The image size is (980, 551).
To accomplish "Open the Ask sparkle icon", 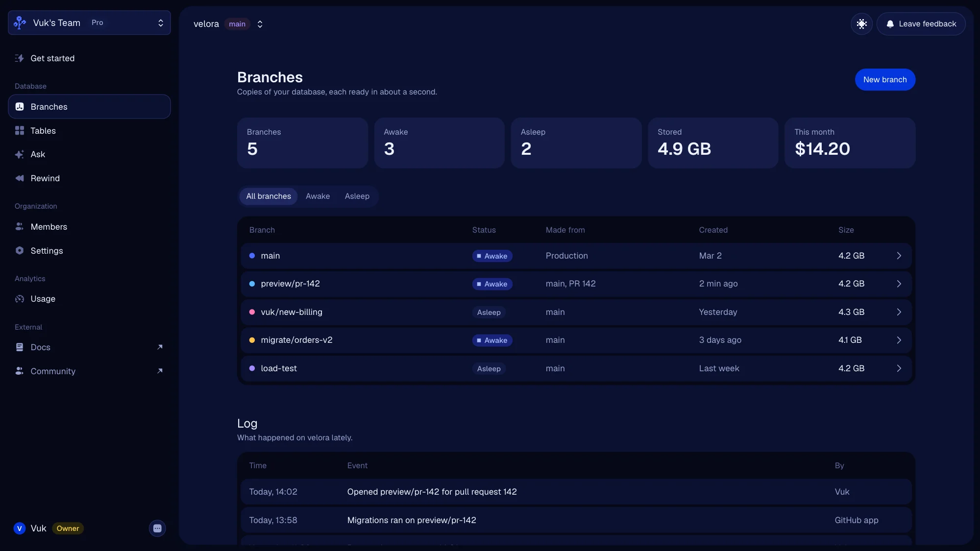I will 20,154.
